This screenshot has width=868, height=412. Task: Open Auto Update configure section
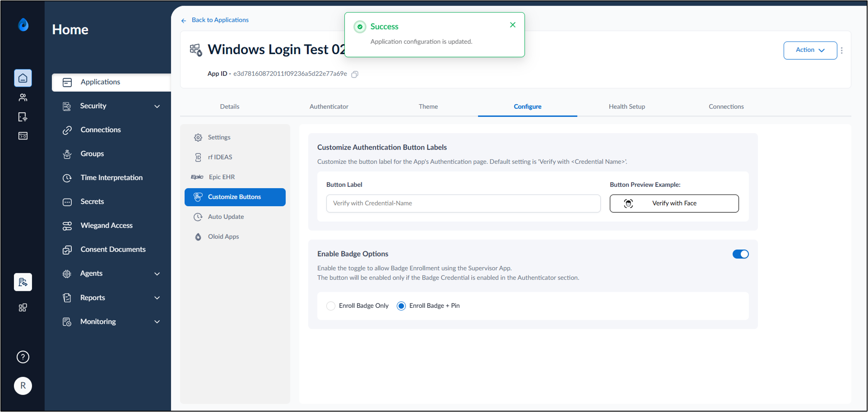[235, 217]
